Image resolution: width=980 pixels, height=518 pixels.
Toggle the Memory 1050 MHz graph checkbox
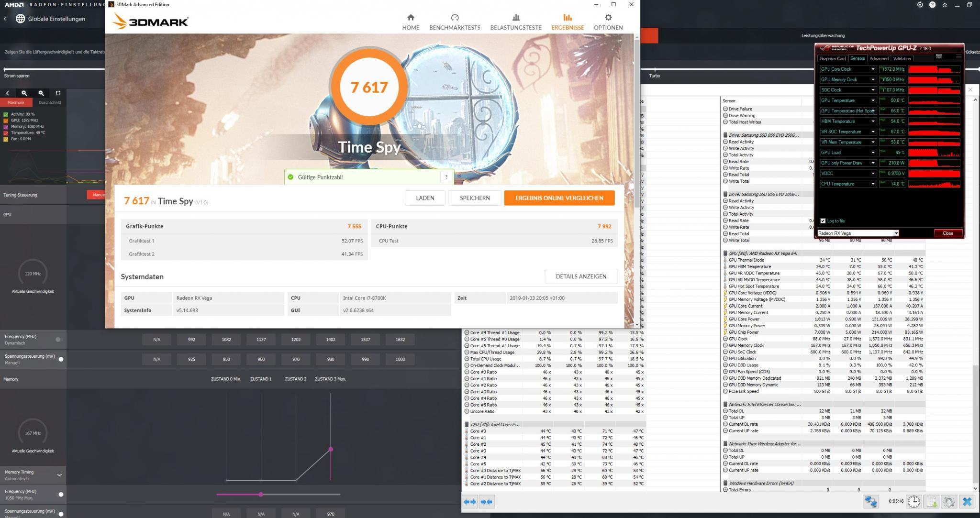[6, 127]
